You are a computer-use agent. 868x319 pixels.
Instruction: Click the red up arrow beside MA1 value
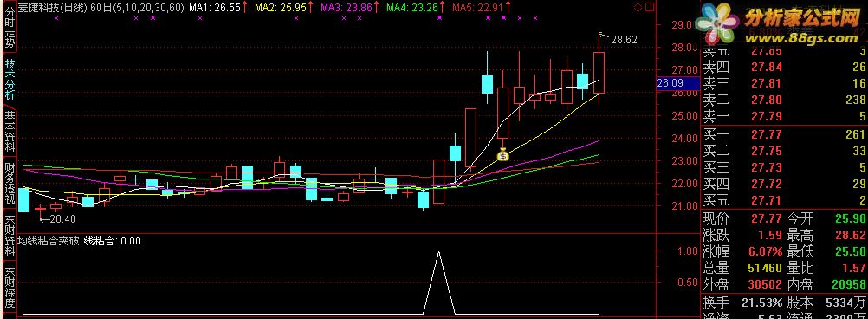click(x=245, y=8)
